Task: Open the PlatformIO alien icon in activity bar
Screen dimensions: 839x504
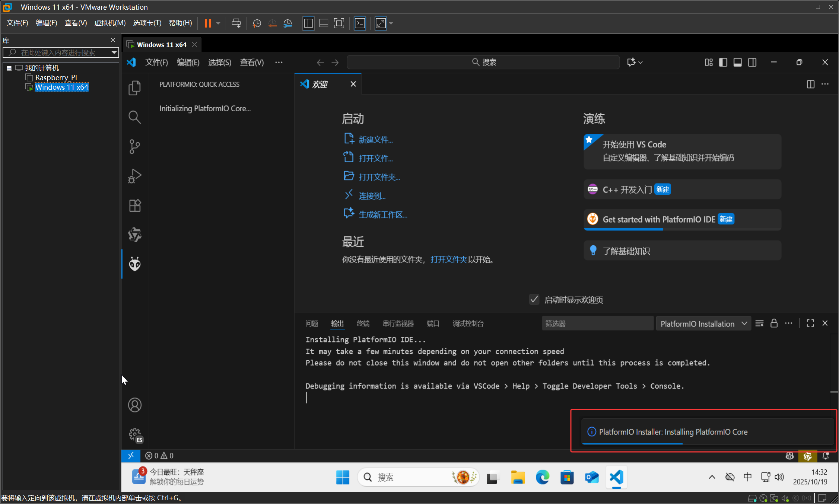Action: [x=134, y=264]
